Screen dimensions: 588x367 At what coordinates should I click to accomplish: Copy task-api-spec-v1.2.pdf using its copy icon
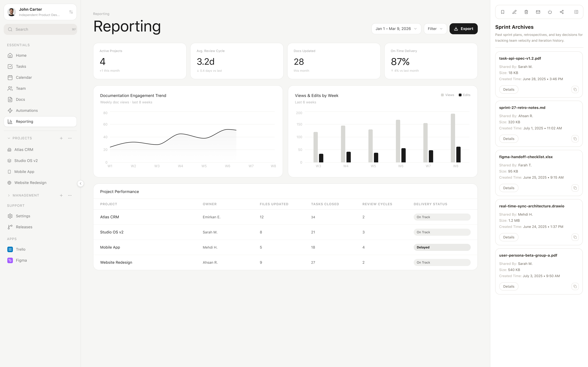pyautogui.click(x=575, y=90)
